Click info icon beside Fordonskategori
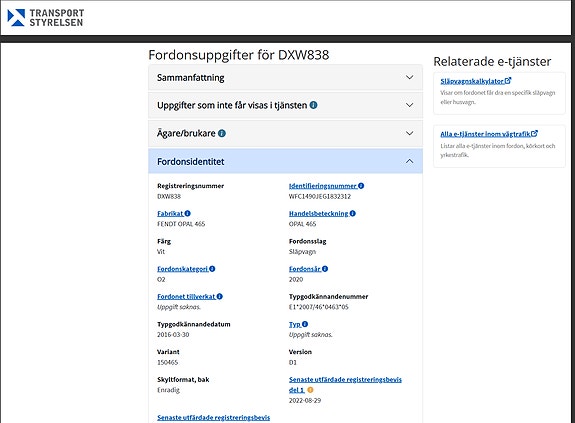The width and height of the screenshot is (575, 423). coord(212,269)
